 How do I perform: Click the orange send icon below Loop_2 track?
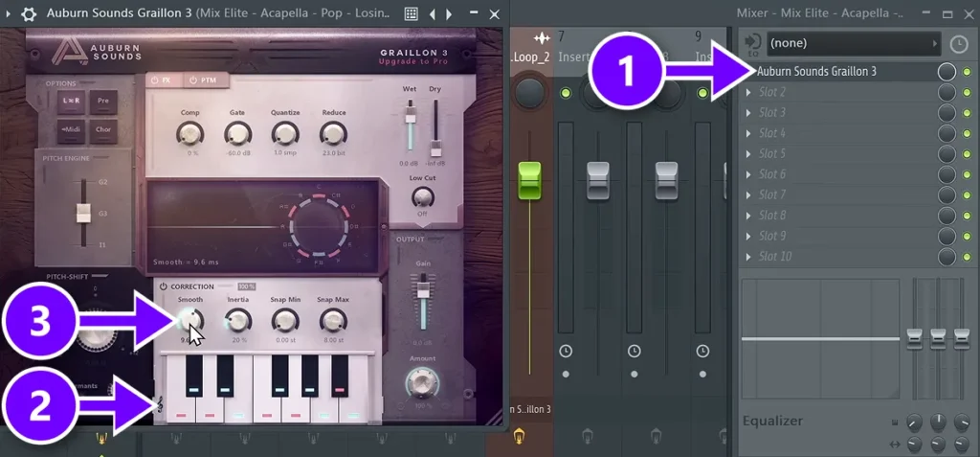(x=518, y=436)
